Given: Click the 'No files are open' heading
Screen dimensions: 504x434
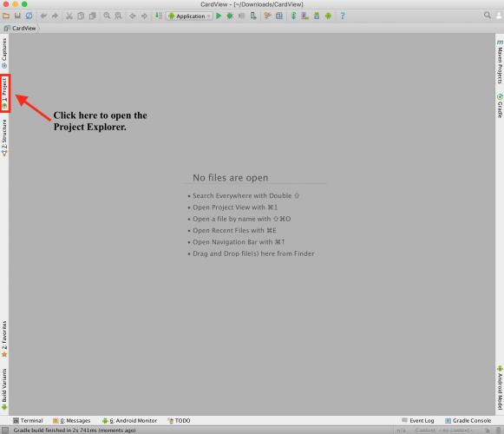Looking at the screenshot, I should coord(230,178).
